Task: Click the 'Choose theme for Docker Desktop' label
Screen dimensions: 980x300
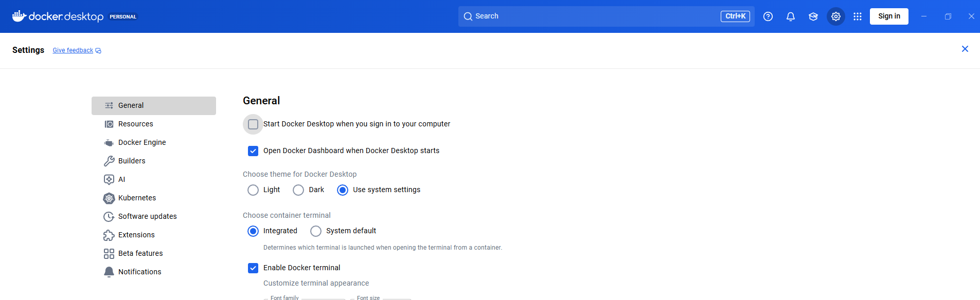Action: coord(299,174)
